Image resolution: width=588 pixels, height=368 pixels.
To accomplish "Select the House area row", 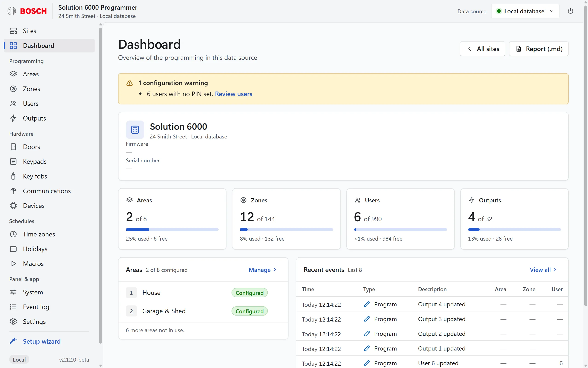I will (x=203, y=293).
